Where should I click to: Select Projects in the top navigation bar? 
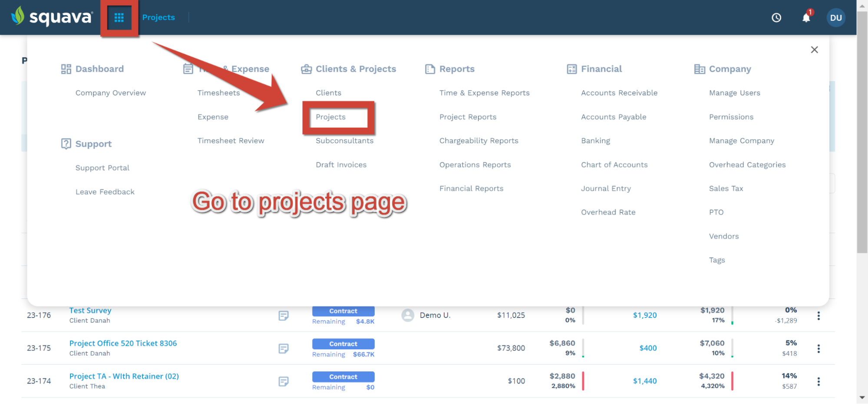click(158, 17)
